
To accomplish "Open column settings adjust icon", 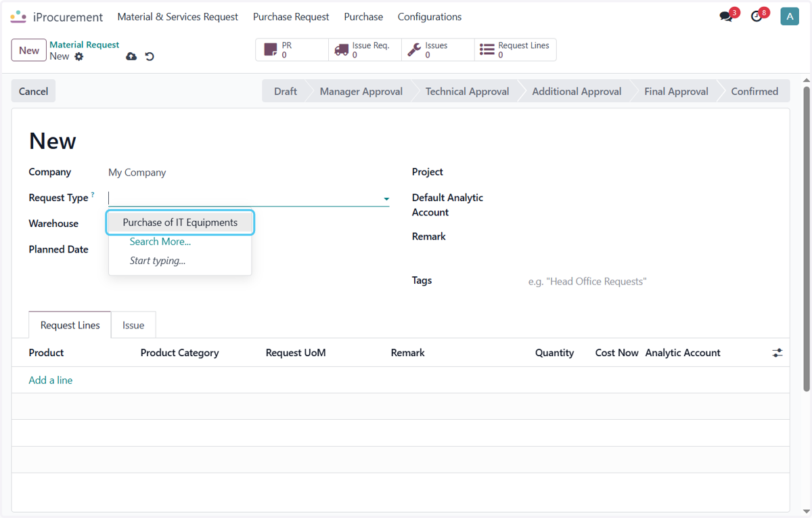I will click(x=777, y=353).
